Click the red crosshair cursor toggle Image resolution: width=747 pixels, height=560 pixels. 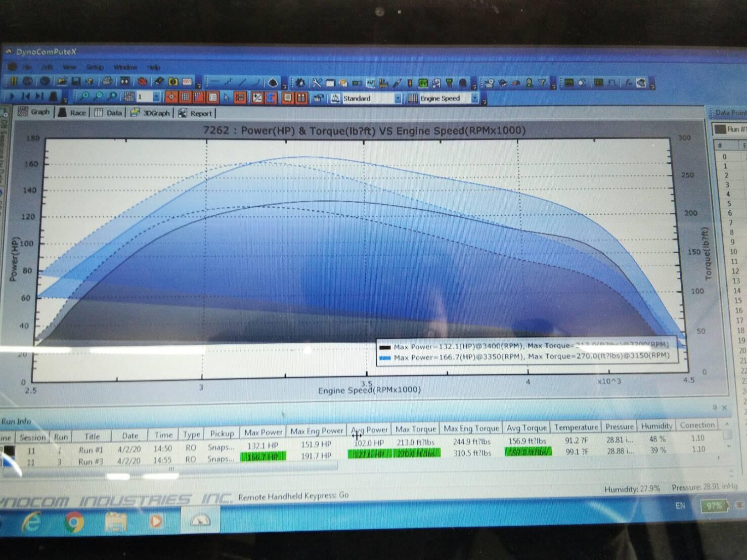coord(171,97)
